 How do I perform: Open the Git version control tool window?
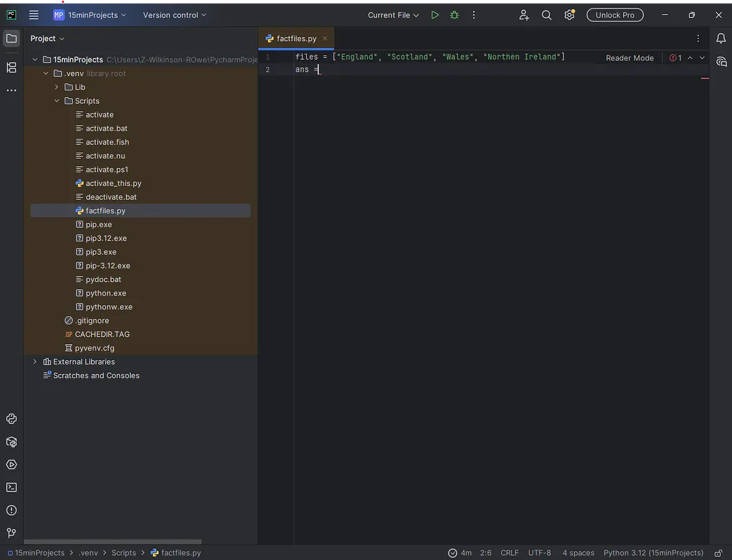click(11, 533)
